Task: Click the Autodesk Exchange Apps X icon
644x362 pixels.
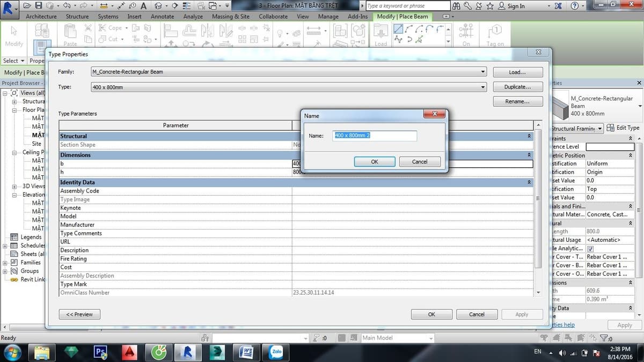Action: pos(559,6)
